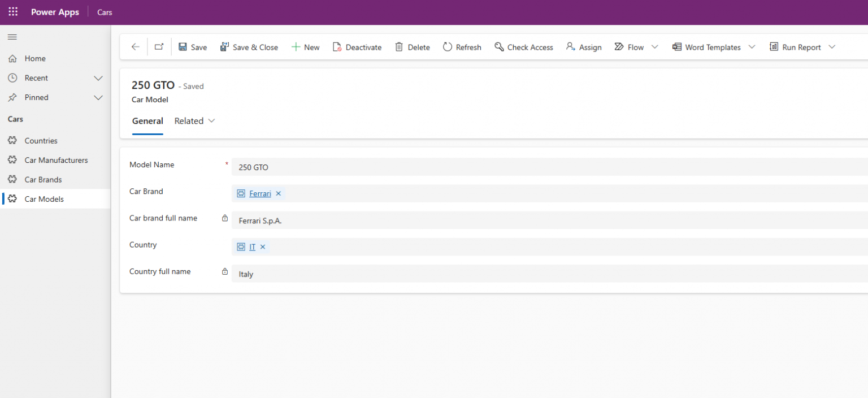Viewport: 868px width, 398px height.
Task: Open the General tab of the record
Action: coord(147,120)
